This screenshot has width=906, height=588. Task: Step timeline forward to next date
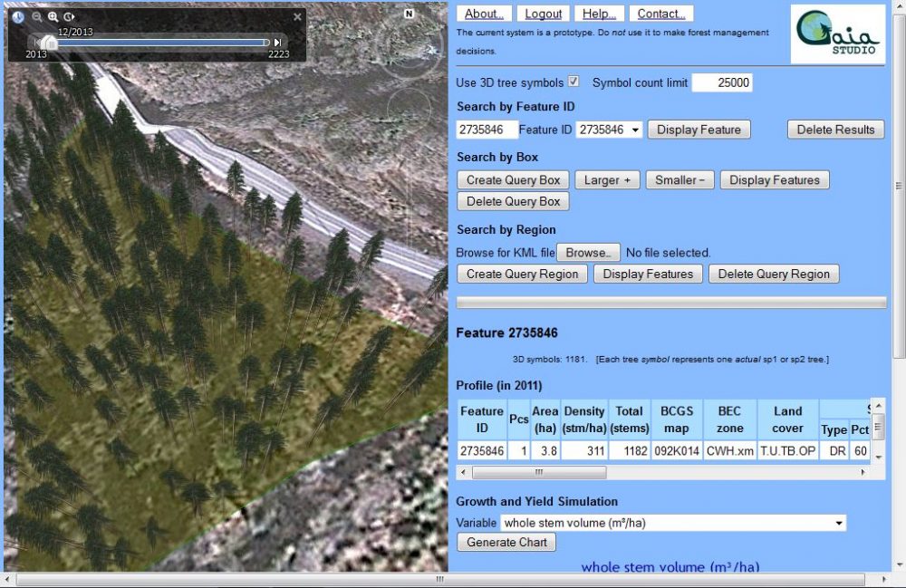point(277,42)
